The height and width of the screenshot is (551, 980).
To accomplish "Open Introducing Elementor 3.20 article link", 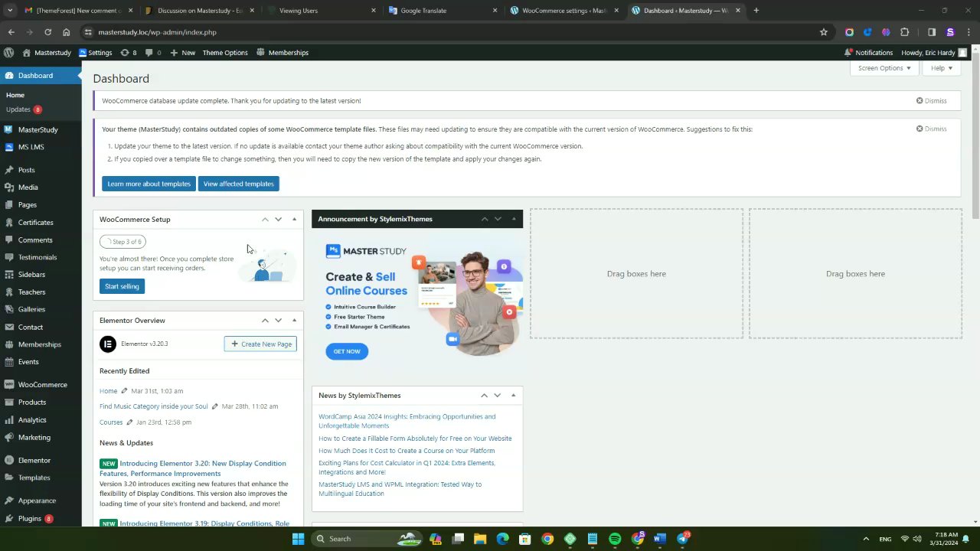I will pyautogui.click(x=192, y=468).
